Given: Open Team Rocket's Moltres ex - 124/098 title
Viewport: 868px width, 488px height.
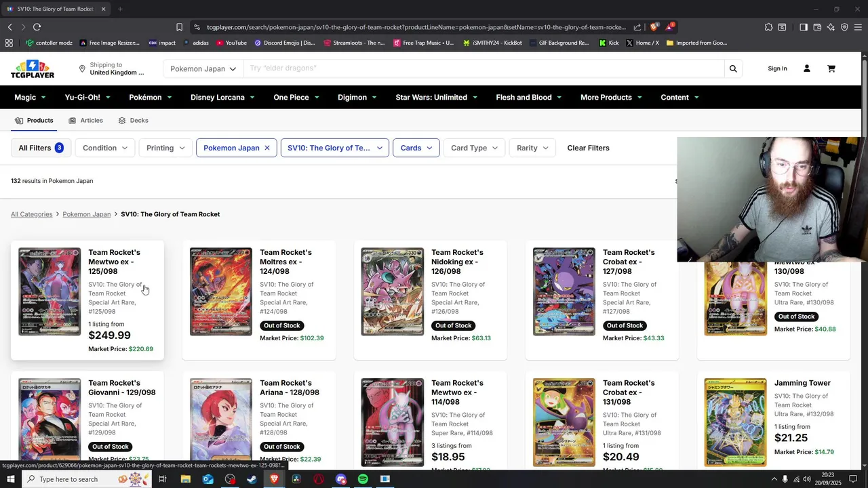Looking at the screenshot, I should 285,262.
